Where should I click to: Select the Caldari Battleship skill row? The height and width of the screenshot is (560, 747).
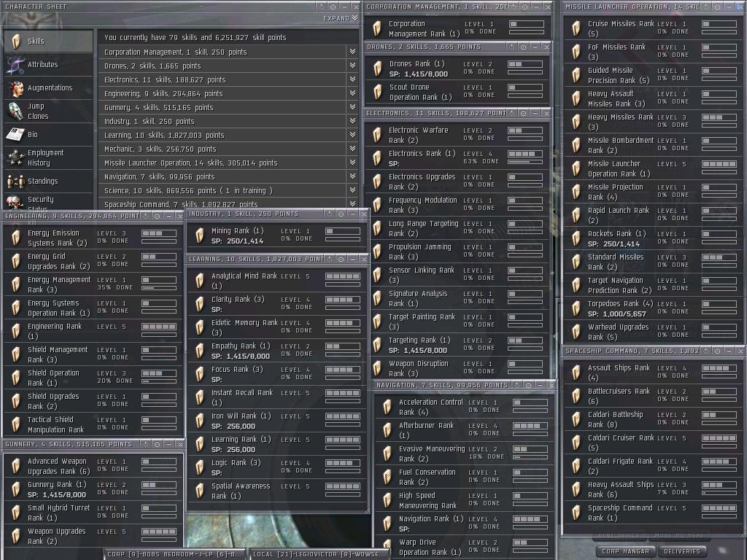pyautogui.click(x=653, y=419)
